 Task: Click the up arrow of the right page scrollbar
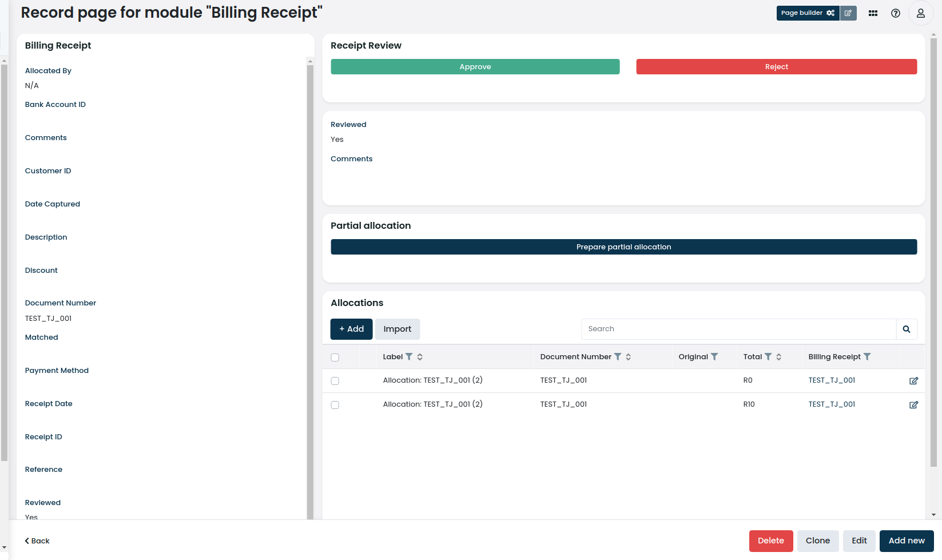click(x=933, y=35)
